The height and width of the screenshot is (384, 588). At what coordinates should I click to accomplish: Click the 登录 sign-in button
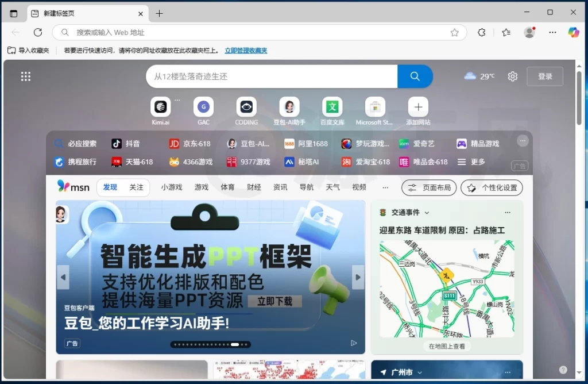click(545, 76)
